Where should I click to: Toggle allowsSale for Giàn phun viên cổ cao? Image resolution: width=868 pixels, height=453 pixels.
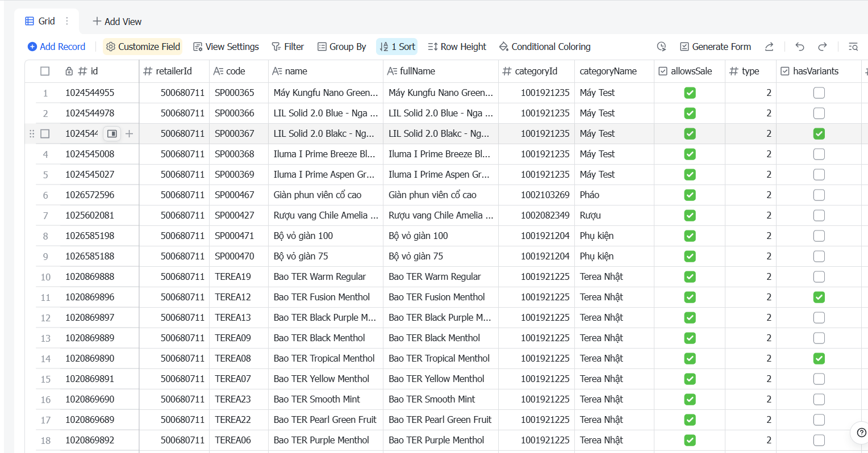tap(690, 195)
